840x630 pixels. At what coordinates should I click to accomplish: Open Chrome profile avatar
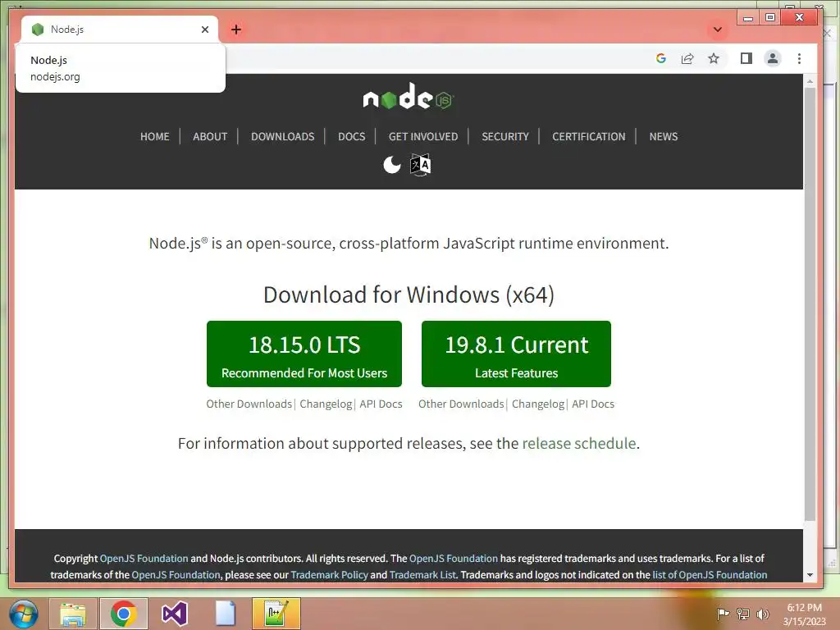pos(773,58)
